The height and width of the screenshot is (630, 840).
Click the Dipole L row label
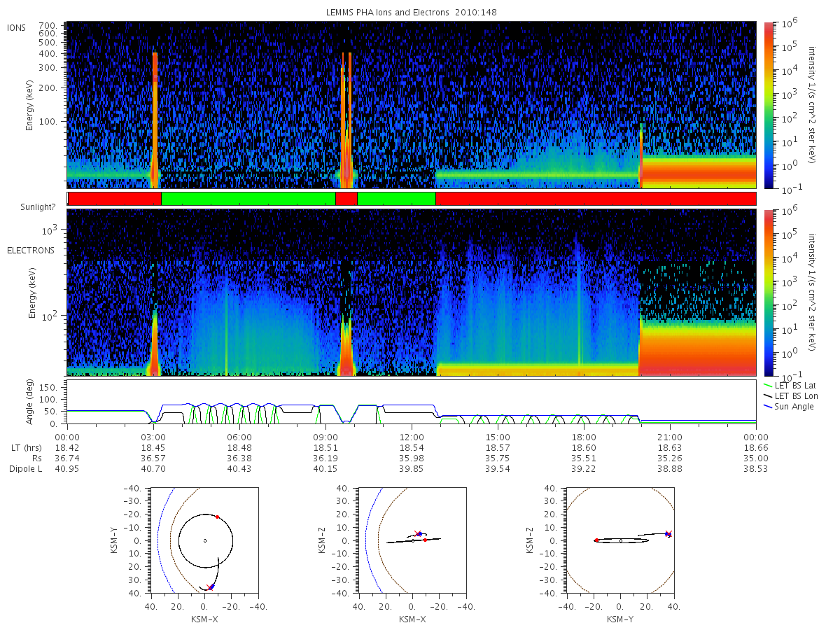tap(25, 468)
